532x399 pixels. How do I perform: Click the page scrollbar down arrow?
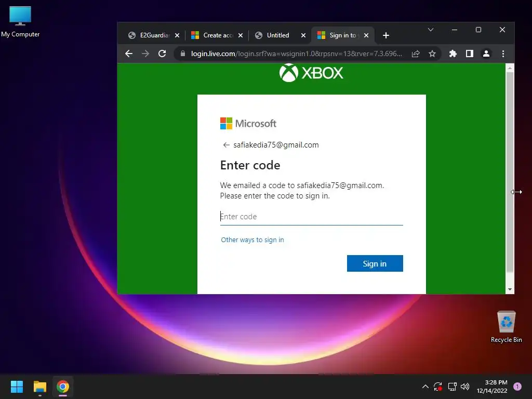pos(510,289)
